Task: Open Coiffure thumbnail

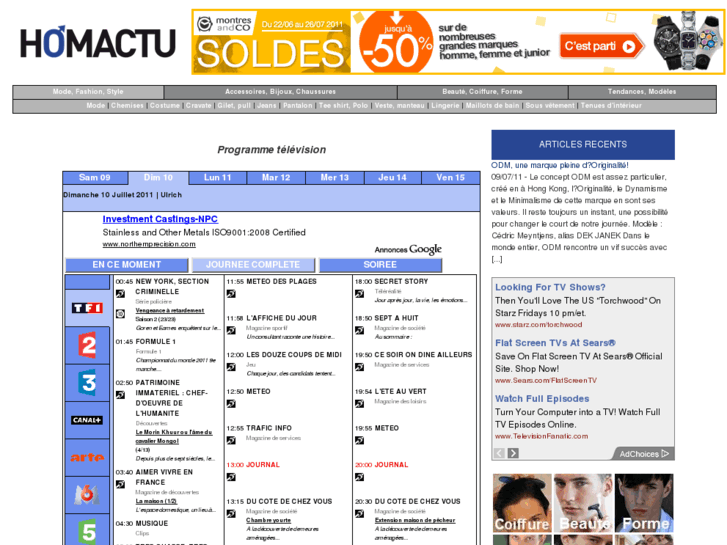Action: [522, 503]
